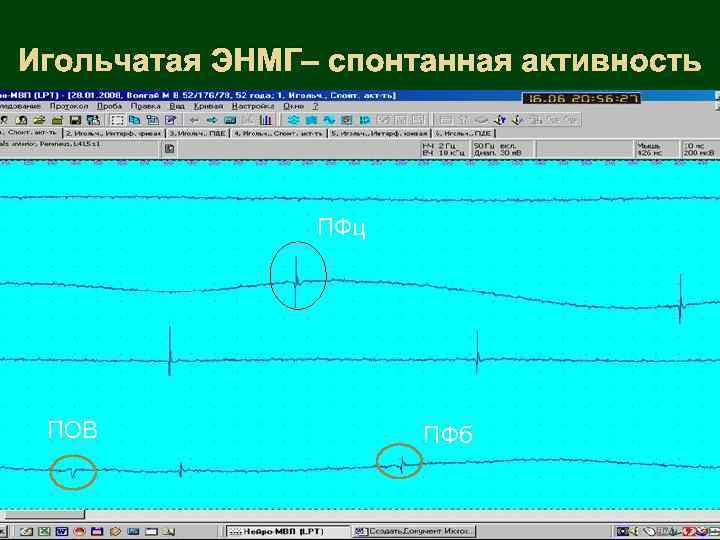Click the teal right arrow icon
The width and height of the screenshot is (720, 540).
(212, 120)
